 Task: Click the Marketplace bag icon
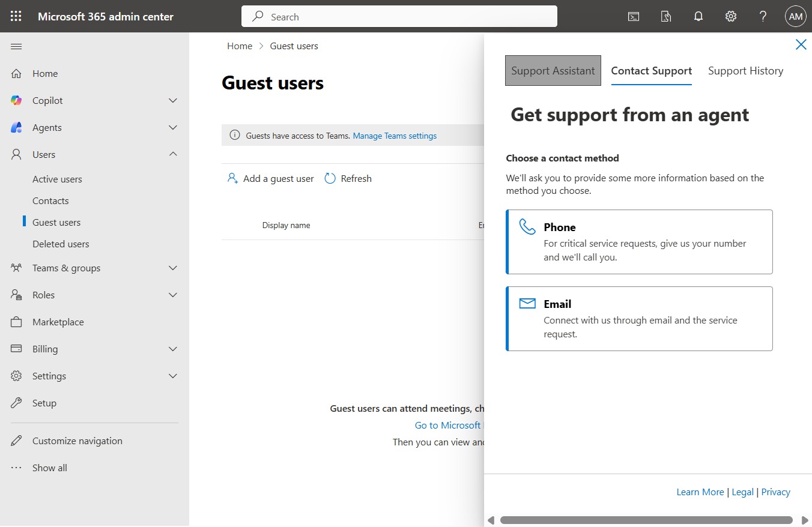[x=16, y=322]
